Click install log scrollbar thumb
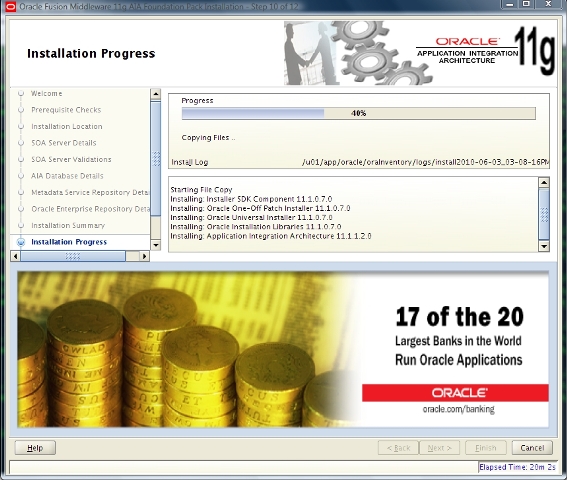This screenshot has height=480, width=567. (x=544, y=214)
